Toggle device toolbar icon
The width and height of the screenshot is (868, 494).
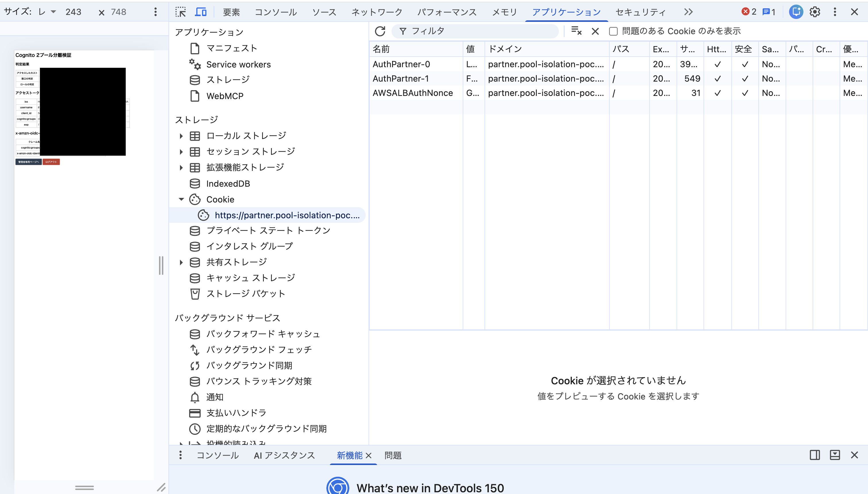point(201,12)
